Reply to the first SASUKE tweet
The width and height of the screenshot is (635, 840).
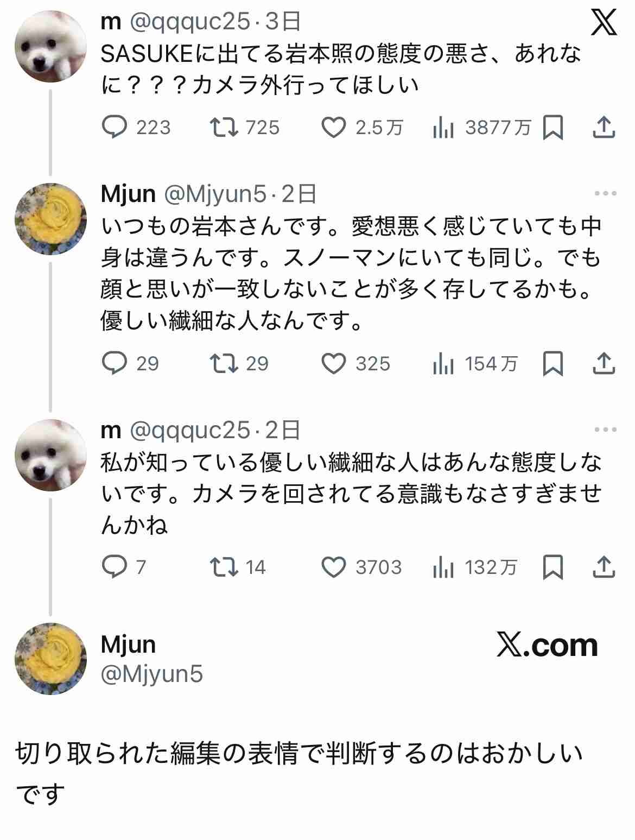click(115, 128)
